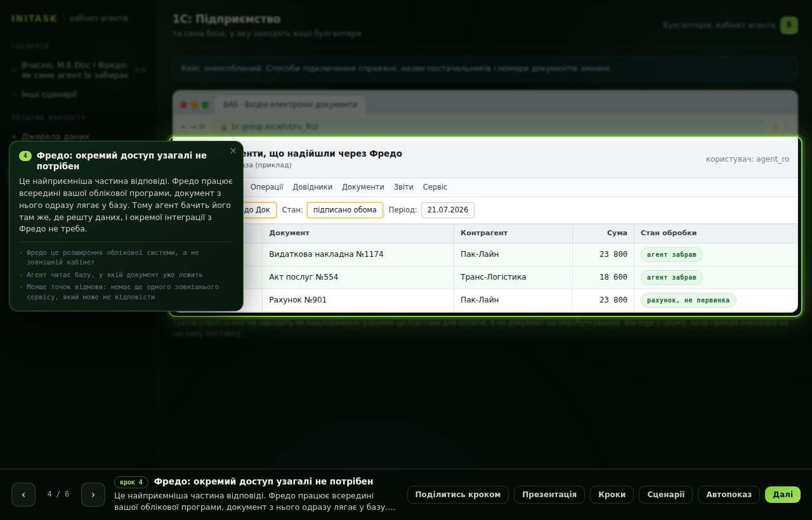Click the lock icon in the address bar
Screen dimensions: 812x520
tap(223, 126)
